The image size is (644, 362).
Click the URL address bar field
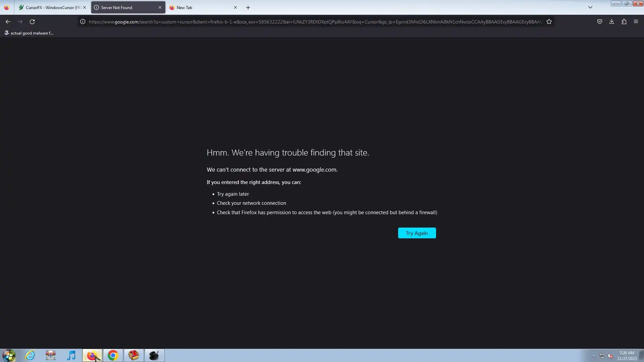pos(315,22)
